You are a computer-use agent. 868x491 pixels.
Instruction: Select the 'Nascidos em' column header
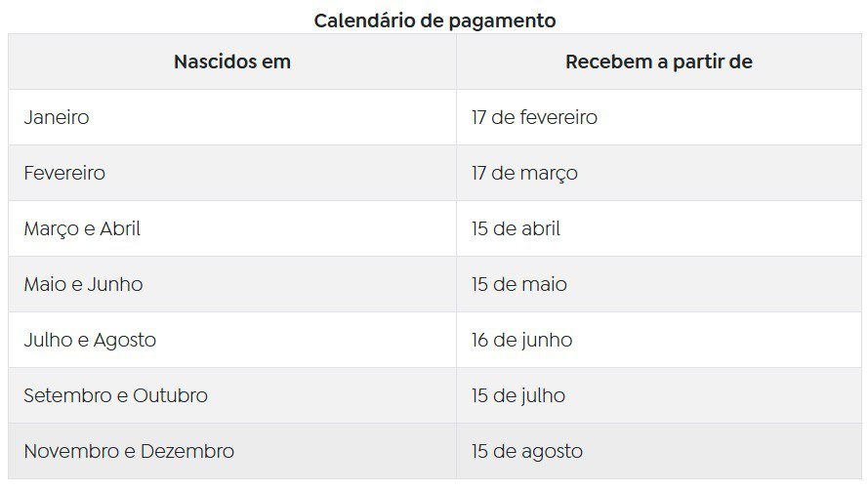[232, 61]
